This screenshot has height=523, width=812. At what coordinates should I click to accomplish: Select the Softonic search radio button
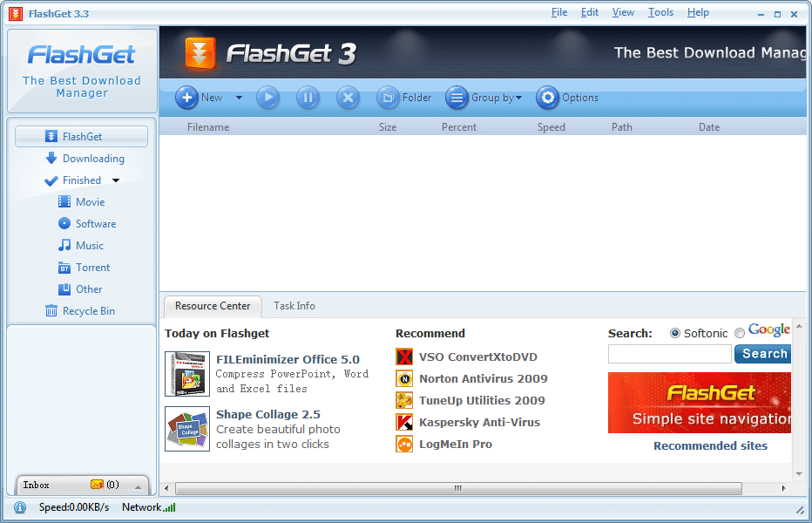(674, 333)
